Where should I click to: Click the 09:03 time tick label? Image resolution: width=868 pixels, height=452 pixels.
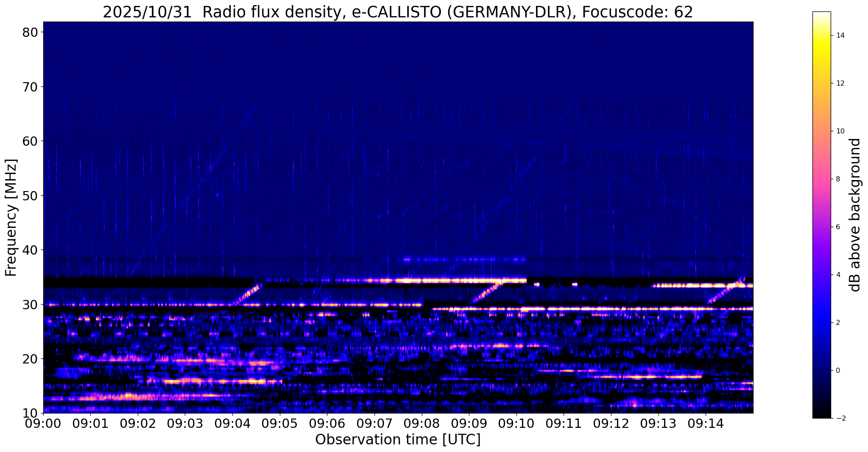[x=185, y=423]
